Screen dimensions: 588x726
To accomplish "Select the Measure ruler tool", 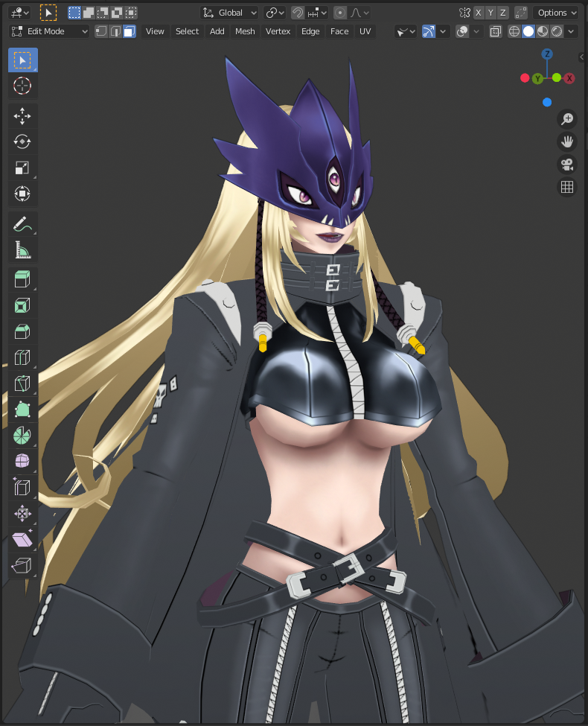I will [x=22, y=250].
